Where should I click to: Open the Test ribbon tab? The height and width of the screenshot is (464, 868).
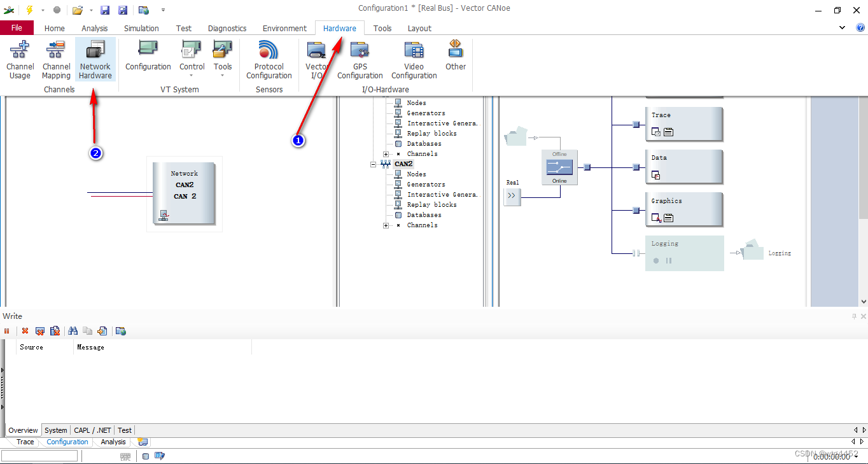[x=184, y=28]
